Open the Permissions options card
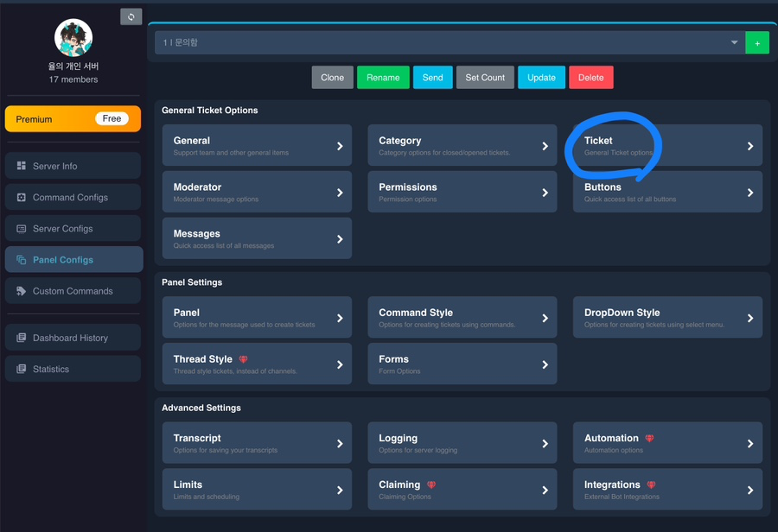Screen dimensions: 778x532 (x=462, y=192)
